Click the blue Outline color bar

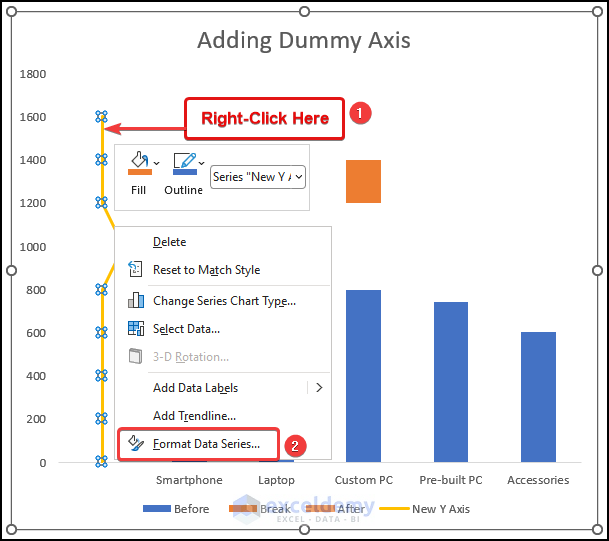coord(185,172)
